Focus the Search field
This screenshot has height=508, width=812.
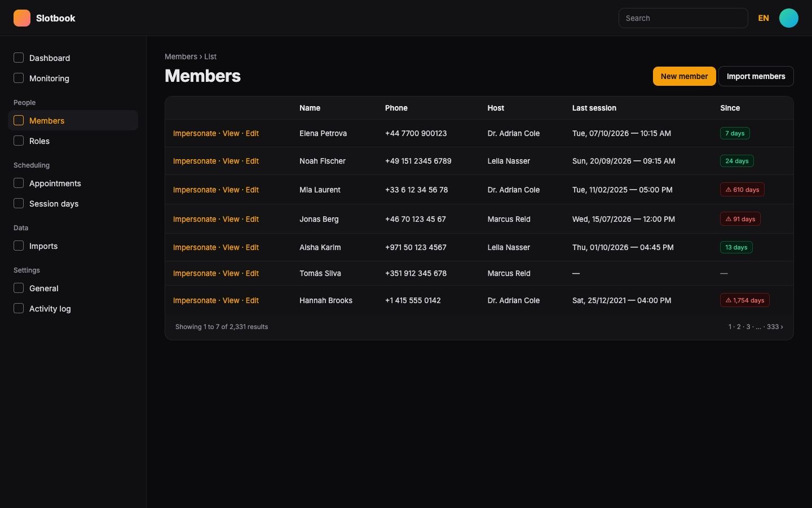(683, 18)
